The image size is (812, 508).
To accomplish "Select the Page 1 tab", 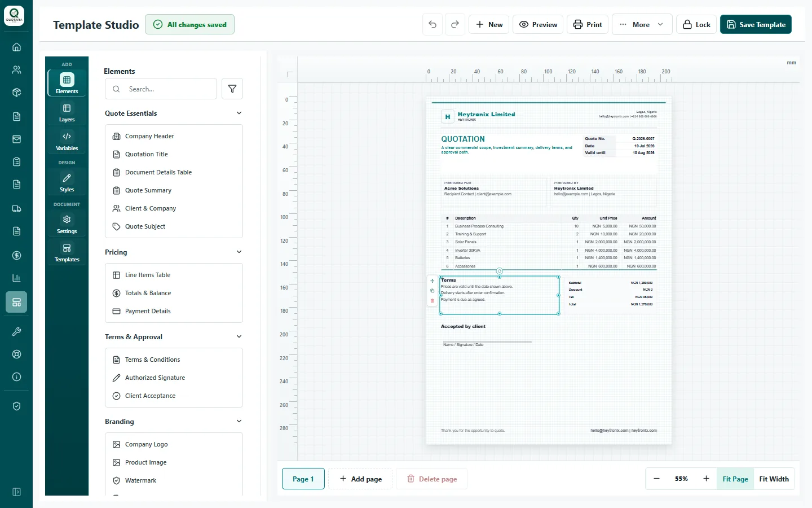I will pyautogui.click(x=303, y=479).
